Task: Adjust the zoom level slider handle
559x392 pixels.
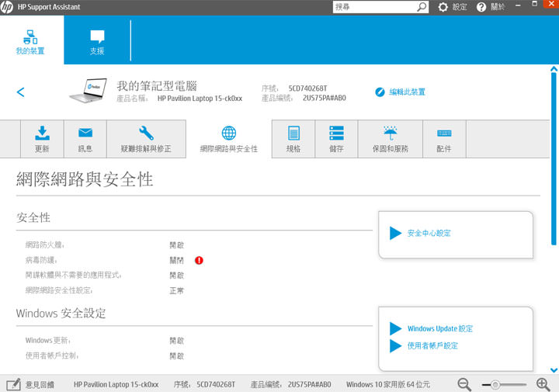Action: point(495,384)
